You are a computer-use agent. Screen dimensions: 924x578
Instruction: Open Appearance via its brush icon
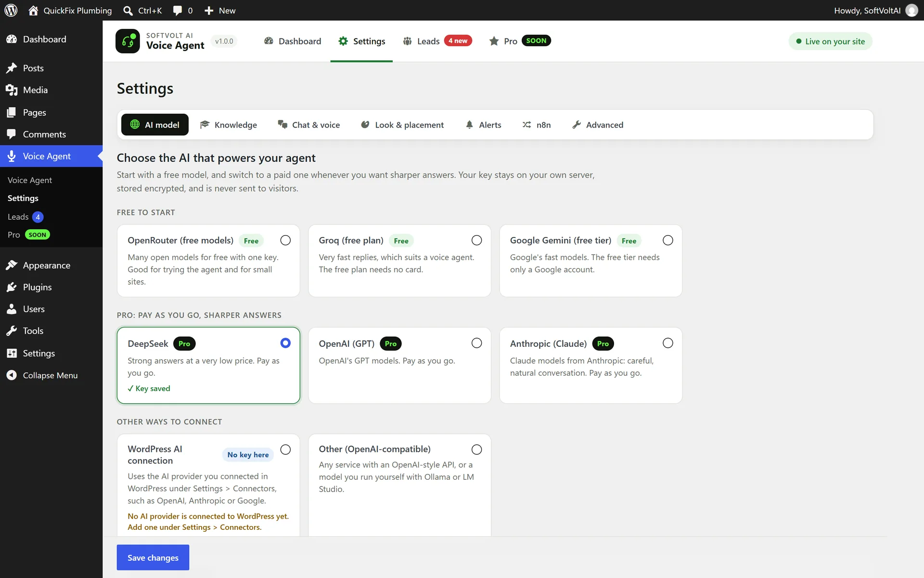click(12, 265)
